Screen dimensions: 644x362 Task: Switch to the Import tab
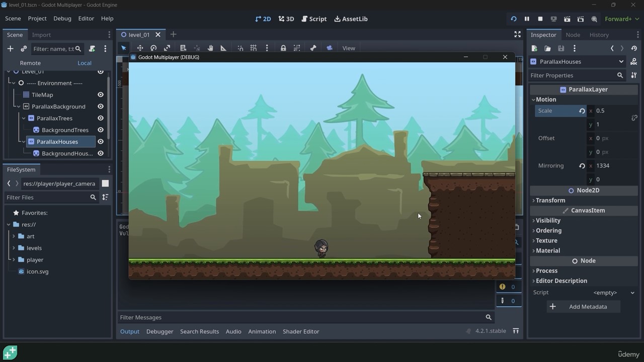coord(41,35)
